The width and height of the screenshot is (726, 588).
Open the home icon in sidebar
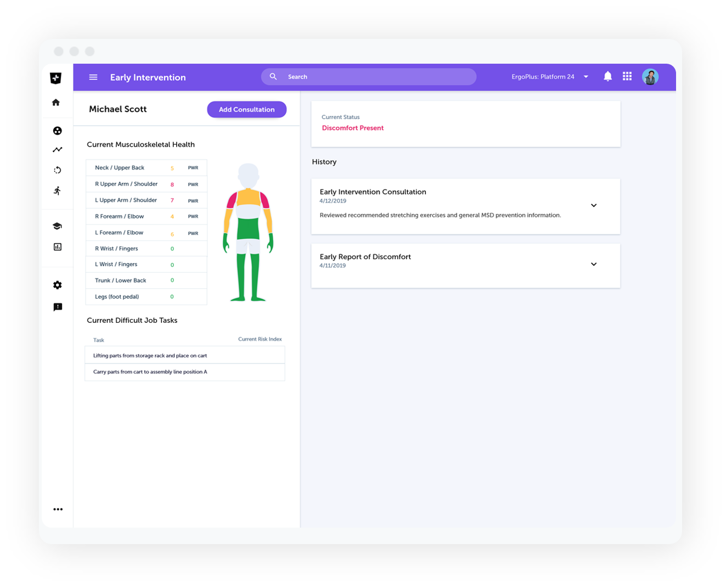coord(56,103)
